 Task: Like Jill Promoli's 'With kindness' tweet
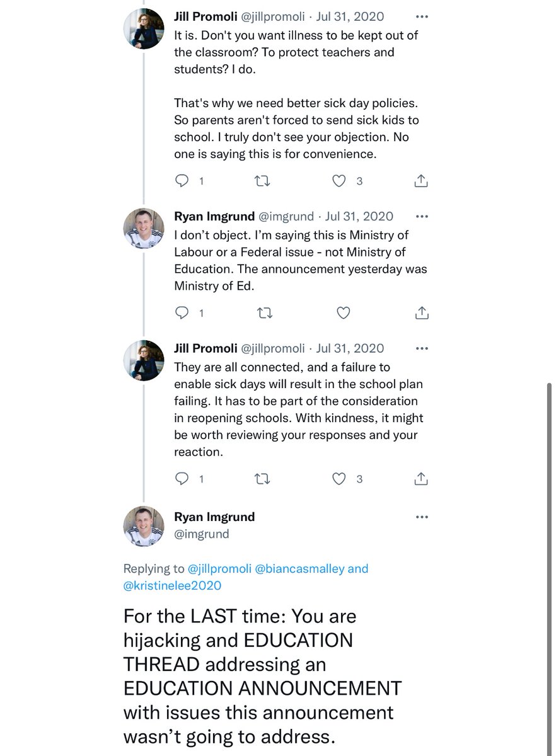coord(340,479)
